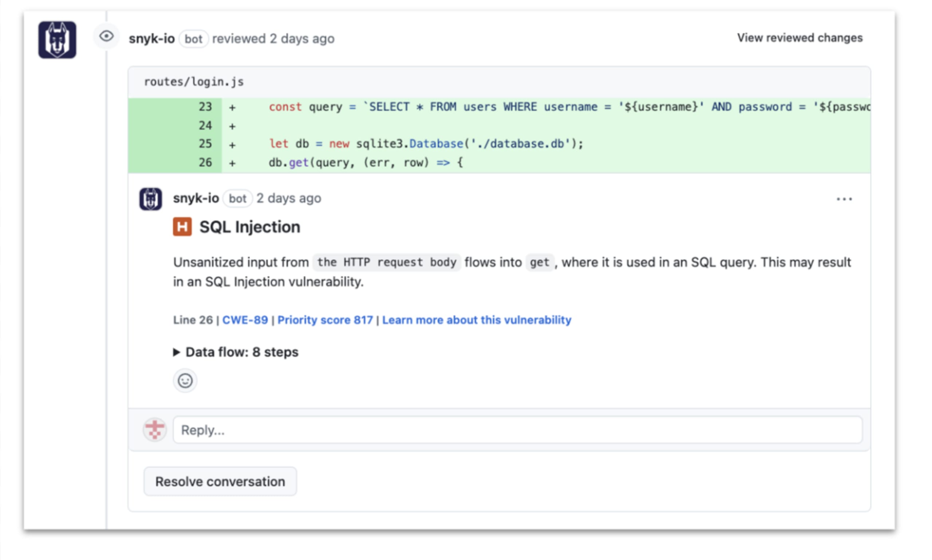932x560 pixels.
Task: Expand Data flow: 8 steps
Action: coord(236,352)
